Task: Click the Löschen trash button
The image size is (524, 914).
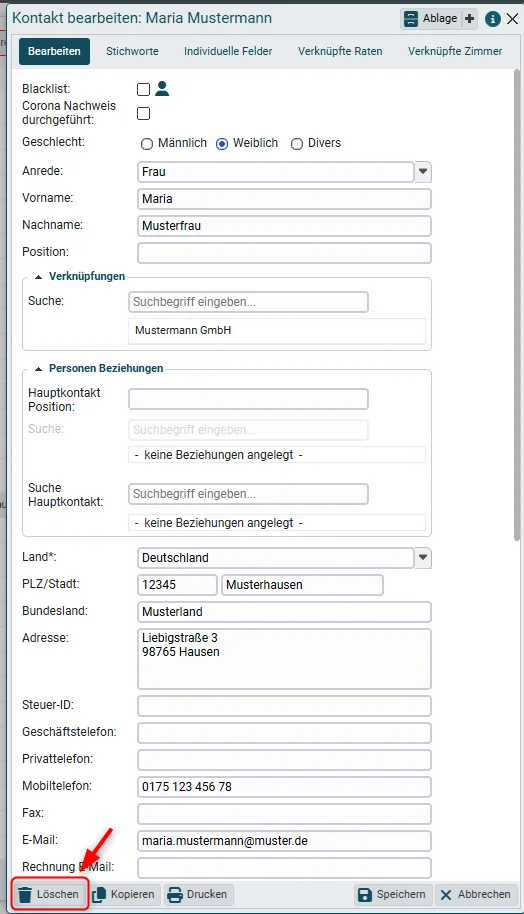Action: (50, 894)
